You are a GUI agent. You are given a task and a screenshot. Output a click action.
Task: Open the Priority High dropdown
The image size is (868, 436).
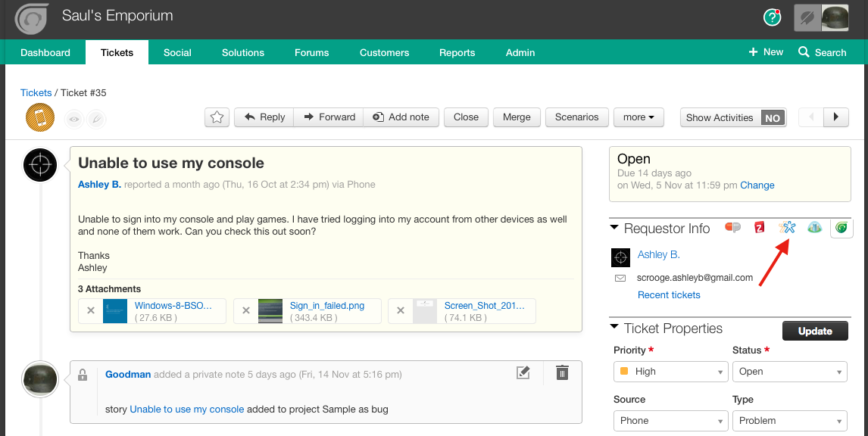[x=671, y=372]
